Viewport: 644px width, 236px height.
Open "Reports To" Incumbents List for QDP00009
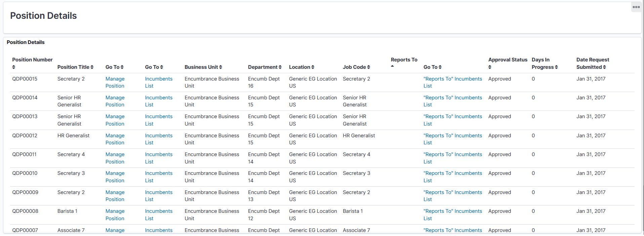[453, 196]
